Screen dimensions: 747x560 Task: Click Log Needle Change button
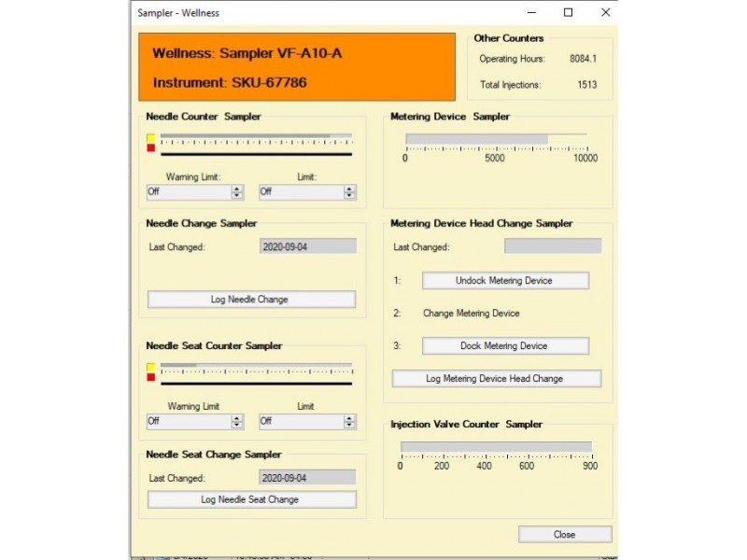251,300
